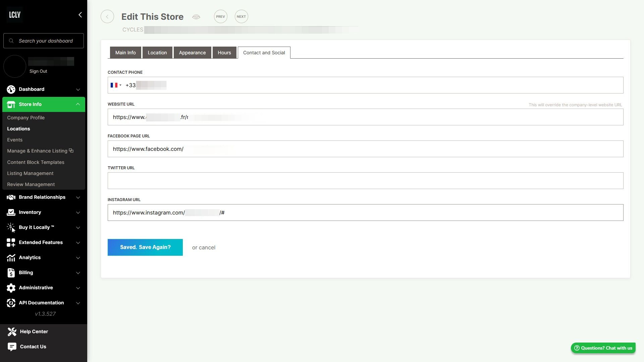Collapse the sidebar with arrow icon
Screen dimensions: 644x362
coord(80,15)
